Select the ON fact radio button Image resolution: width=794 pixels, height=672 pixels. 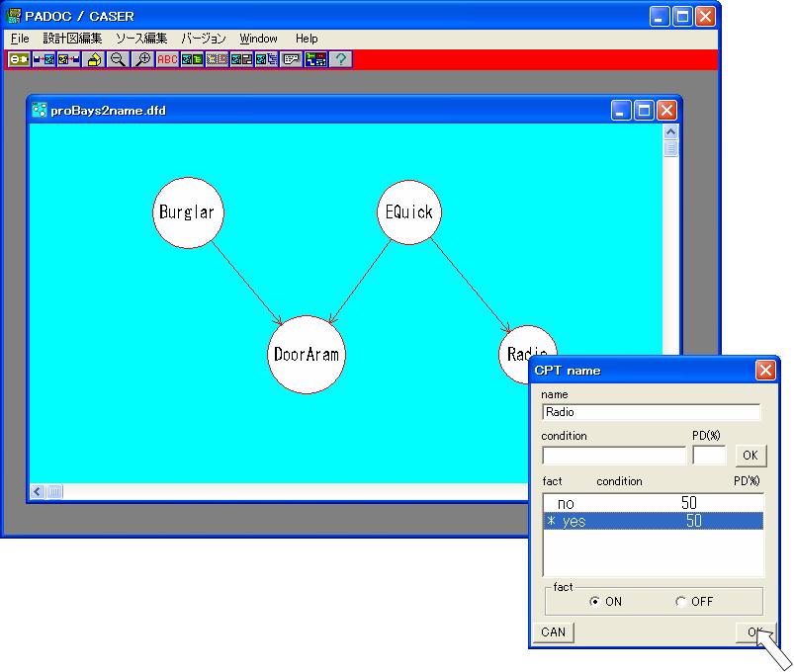594,601
